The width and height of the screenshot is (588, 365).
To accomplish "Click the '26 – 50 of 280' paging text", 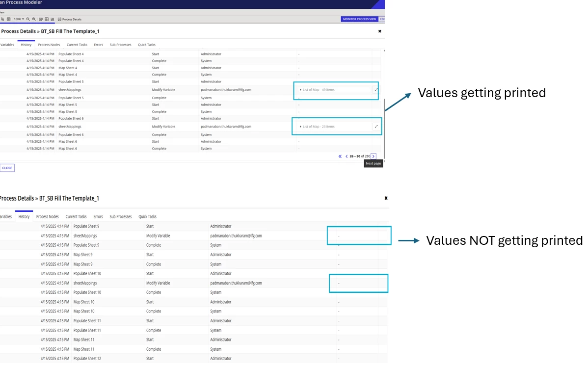I will 360,156.
